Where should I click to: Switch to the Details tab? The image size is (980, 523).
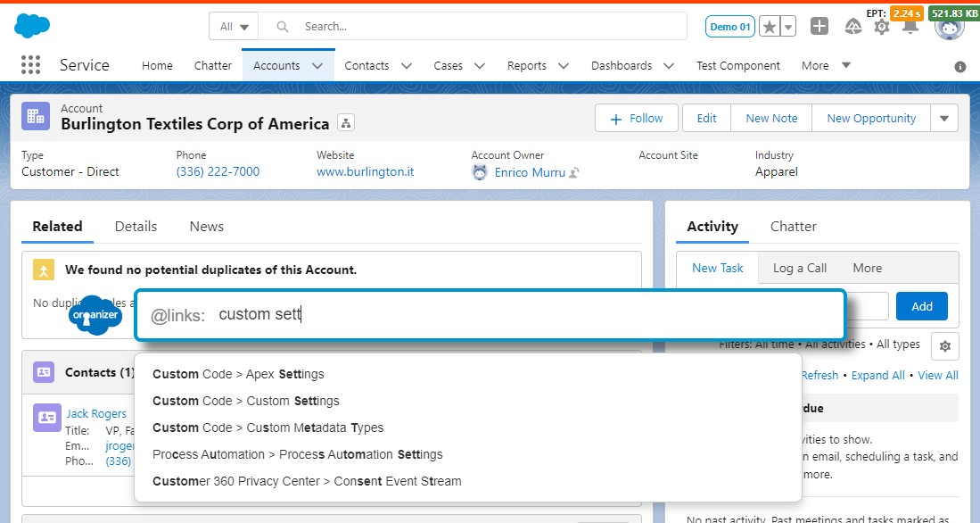(136, 227)
